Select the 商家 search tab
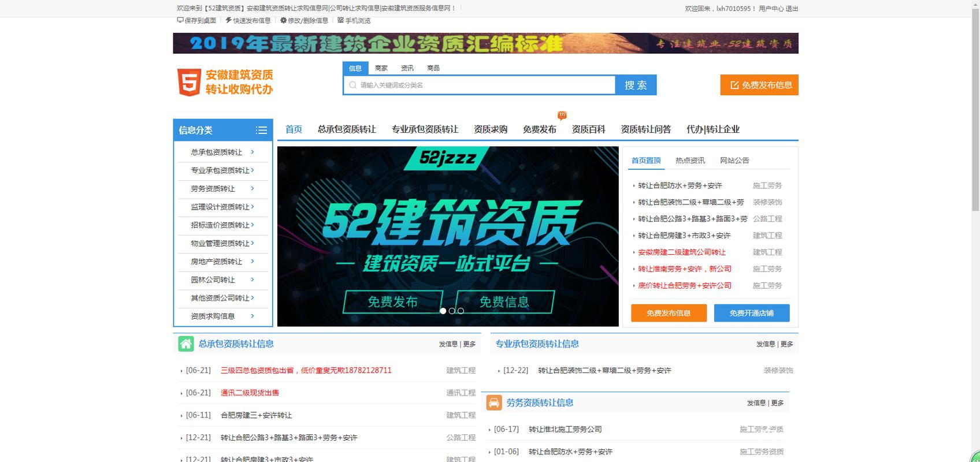Screen dimensions: 980x462 [381, 68]
